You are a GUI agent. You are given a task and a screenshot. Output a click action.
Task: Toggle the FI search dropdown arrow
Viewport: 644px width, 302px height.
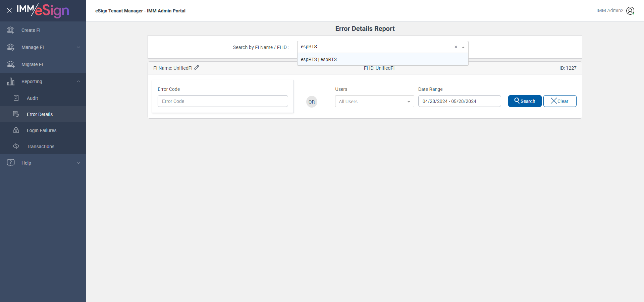point(463,47)
